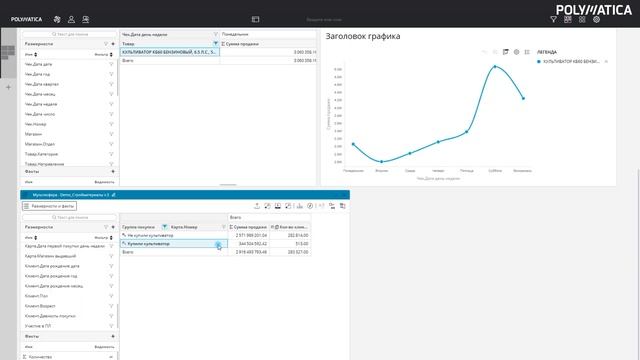Viewport: 640px width, 360px height.
Task: Toggle the КУЛЬТИВАТОР series in the legend
Action: coord(571,62)
